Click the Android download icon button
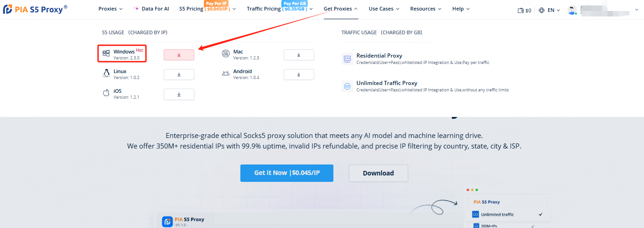The height and width of the screenshot is (228, 644). click(299, 74)
